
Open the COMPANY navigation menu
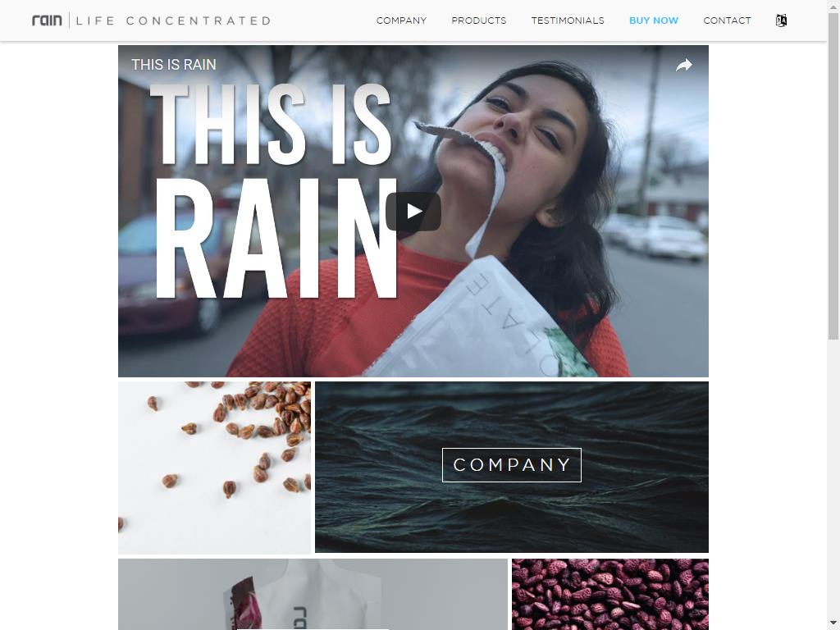tap(401, 21)
